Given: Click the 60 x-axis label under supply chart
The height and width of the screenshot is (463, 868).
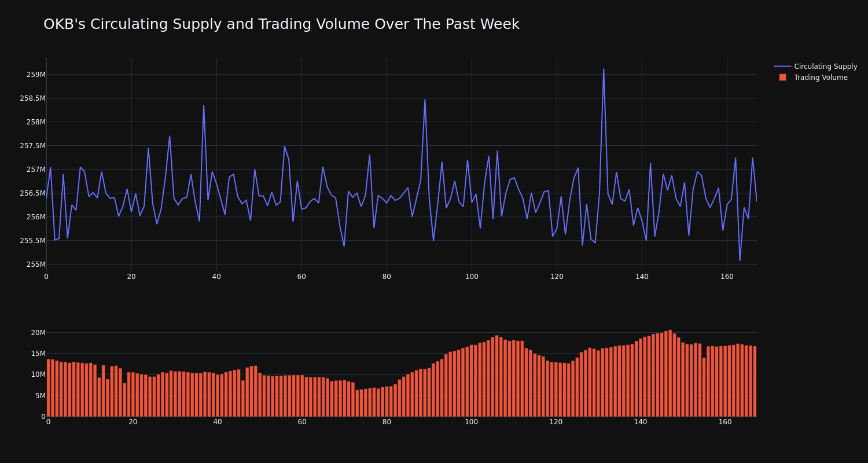Looking at the screenshot, I should pyautogui.click(x=301, y=277).
